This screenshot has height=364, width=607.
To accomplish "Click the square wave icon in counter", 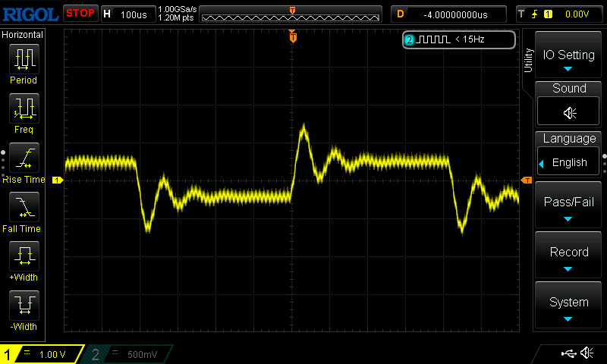I will [x=433, y=39].
